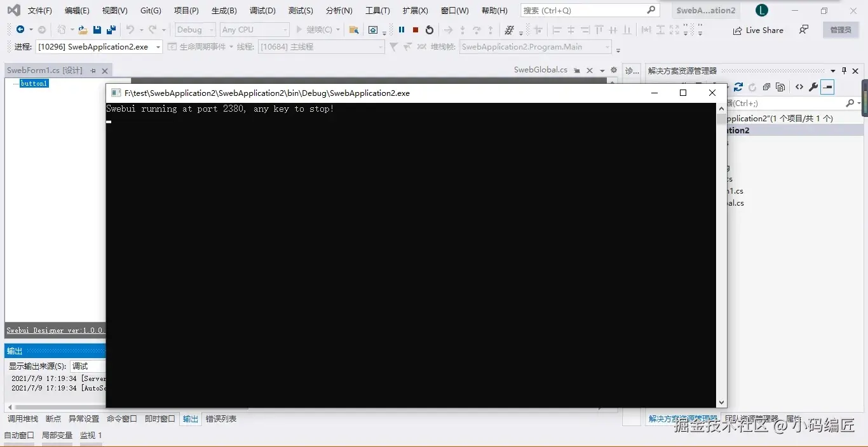Toggle pin on SwebForm1.cs design tab

point(93,71)
